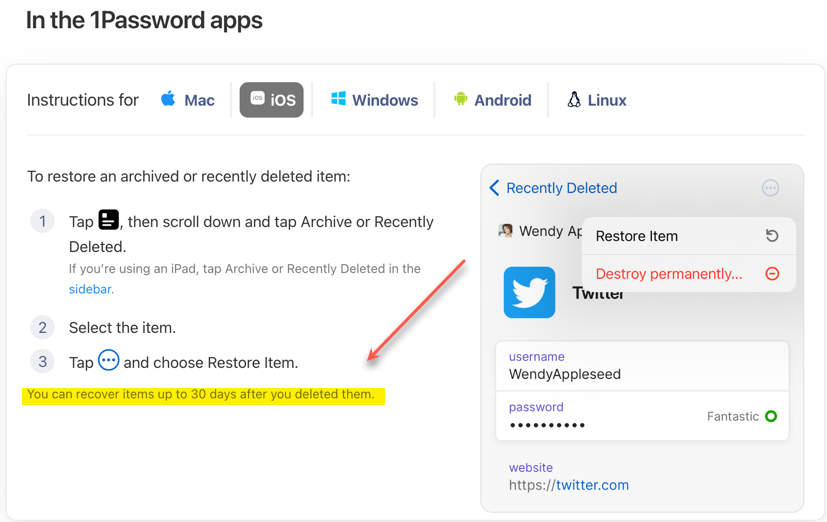Click the Twitter bird app icon
Screen dimensions: 827x522
(x=529, y=292)
